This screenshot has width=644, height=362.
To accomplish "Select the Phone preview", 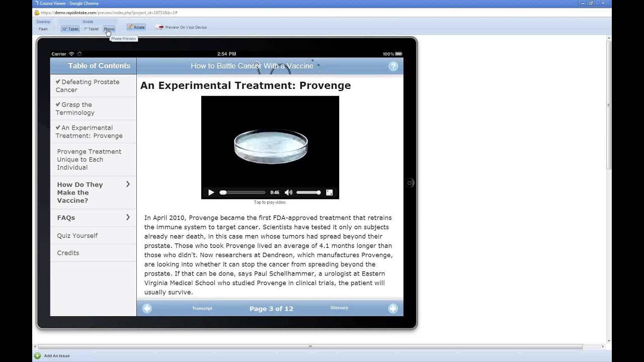I will click(x=109, y=29).
